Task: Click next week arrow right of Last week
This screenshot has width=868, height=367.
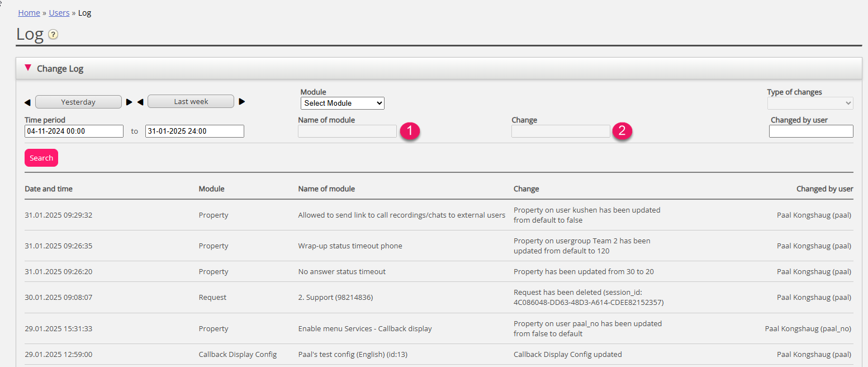Action: (242, 102)
